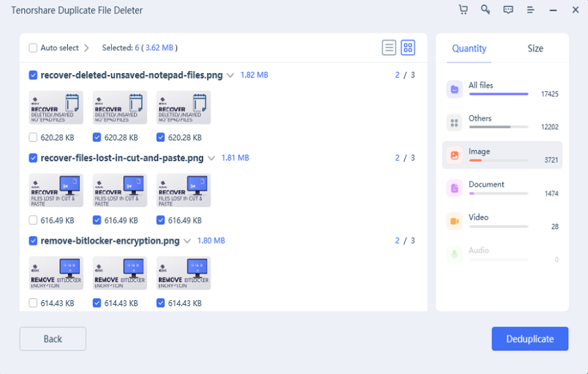Check the first 620.28 KB duplicate copy
The height and width of the screenshot is (374, 588).
(x=32, y=137)
